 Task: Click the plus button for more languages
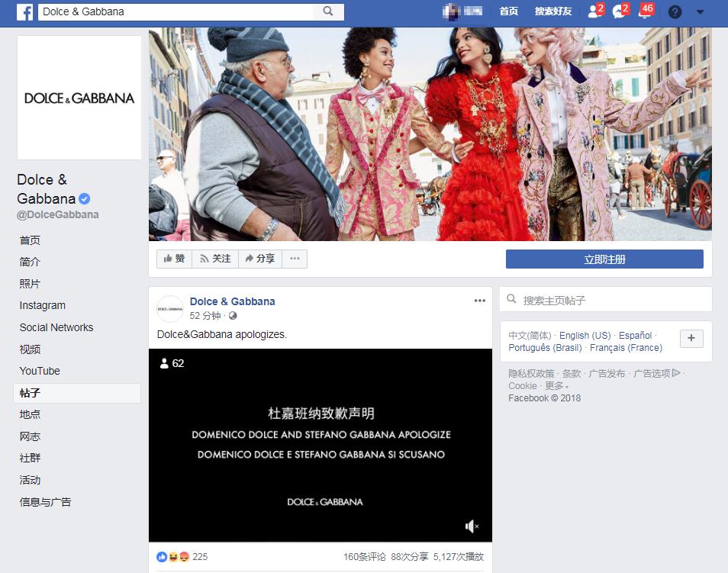(x=691, y=338)
